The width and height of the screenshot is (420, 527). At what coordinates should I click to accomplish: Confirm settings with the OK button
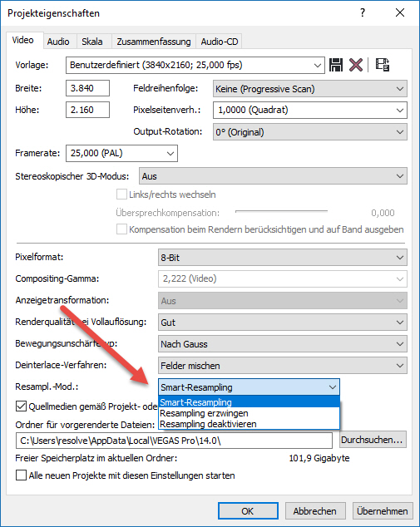coord(248,511)
